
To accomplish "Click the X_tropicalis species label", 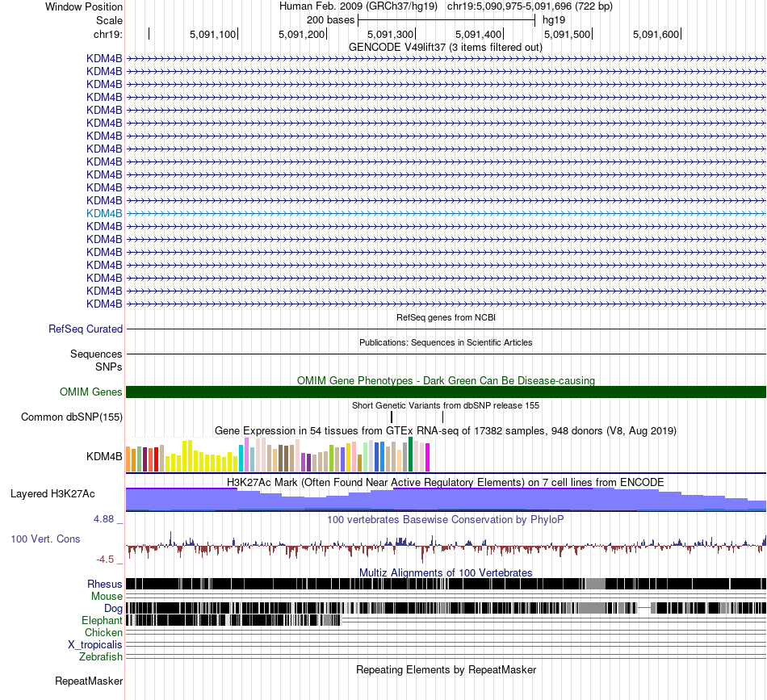I will [x=95, y=645].
